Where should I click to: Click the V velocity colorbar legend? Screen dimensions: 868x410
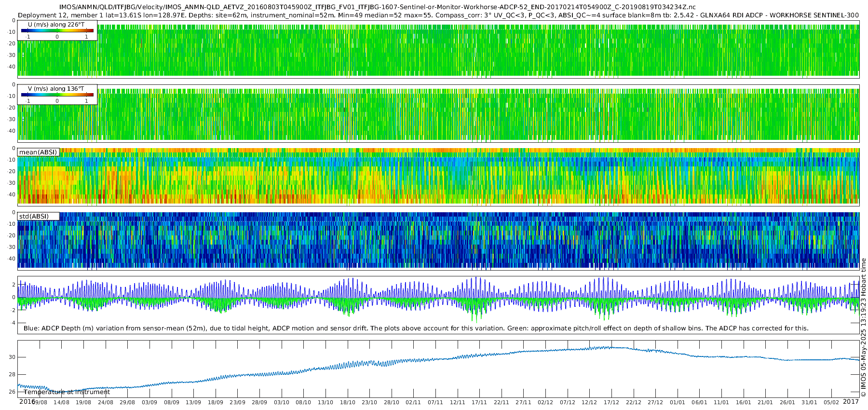click(x=57, y=95)
